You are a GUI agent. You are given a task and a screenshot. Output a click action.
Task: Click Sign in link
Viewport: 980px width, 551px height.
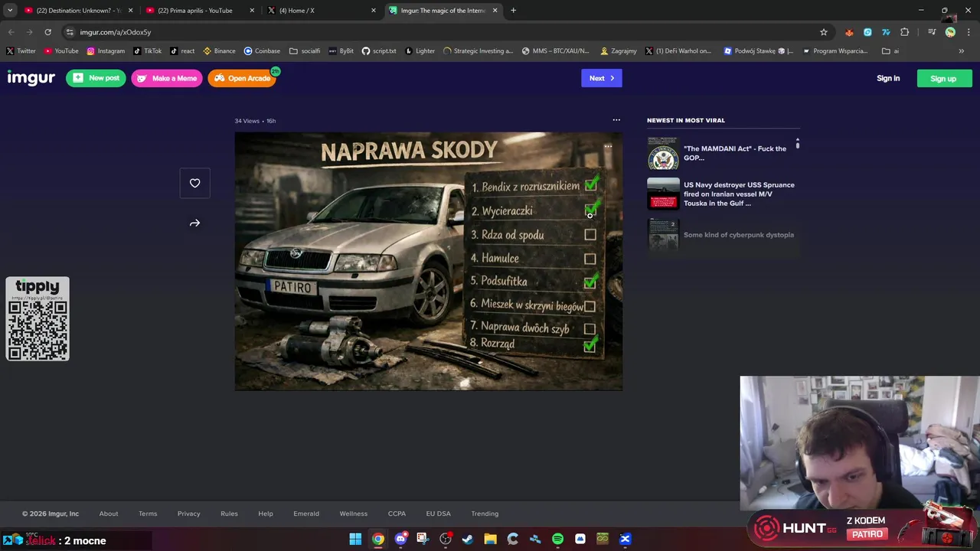click(x=888, y=78)
